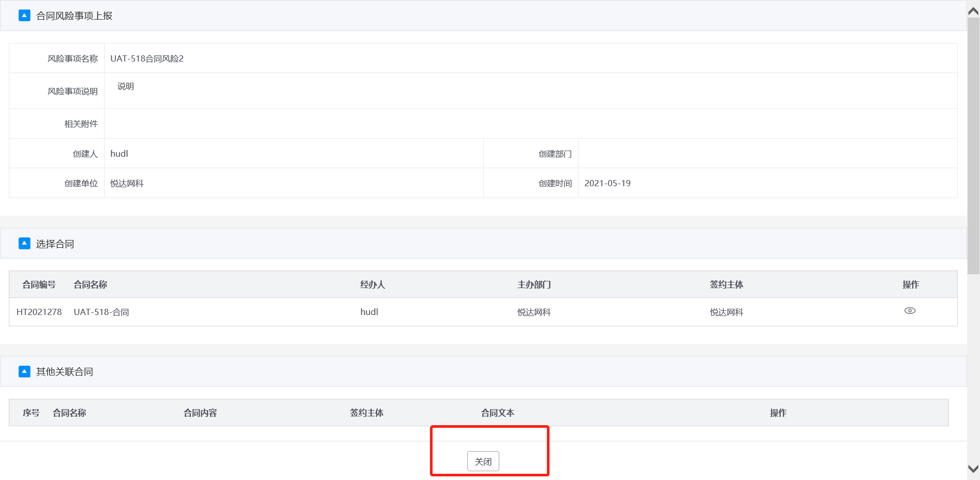Click the 主办部门 column header
Screen dimensions: 980x480
click(534, 284)
